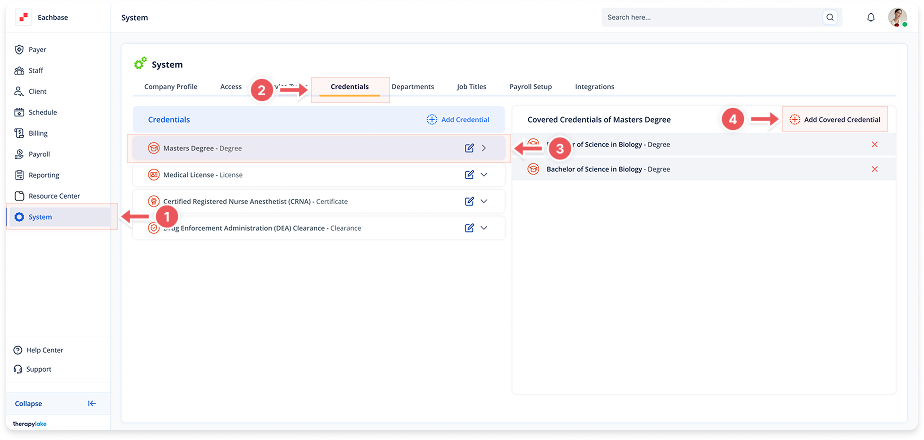The width and height of the screenshot is (924, 440).
Task: Remove the first covered credential
Action: [875, 145]
